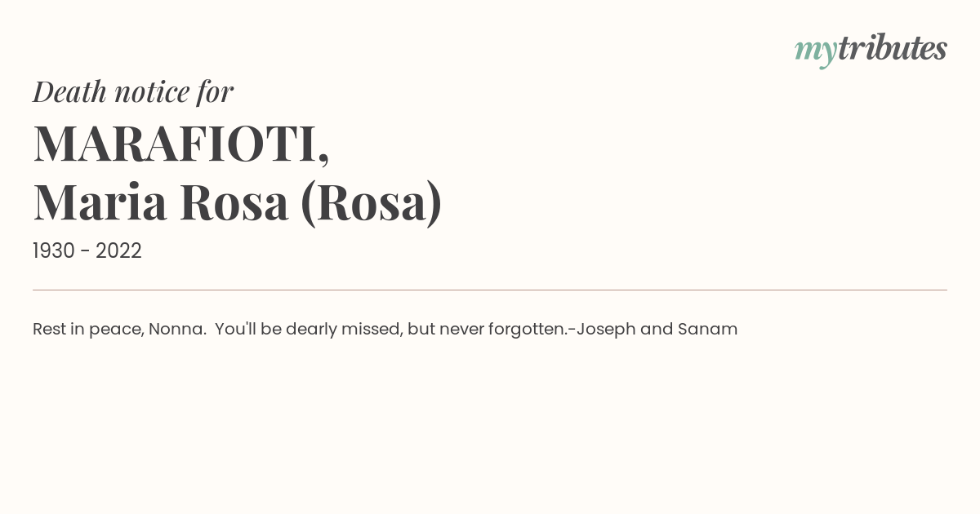Click the death year 2022

118,250
